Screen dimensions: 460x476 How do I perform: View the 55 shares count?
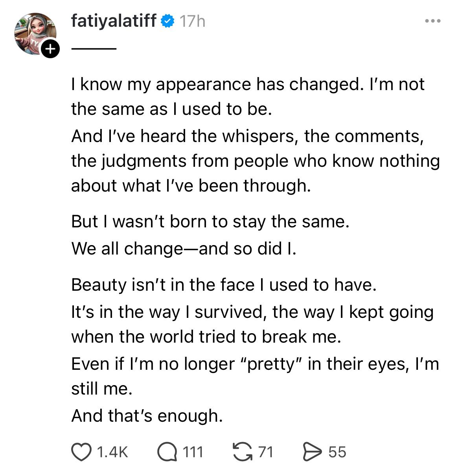(337, 452)
